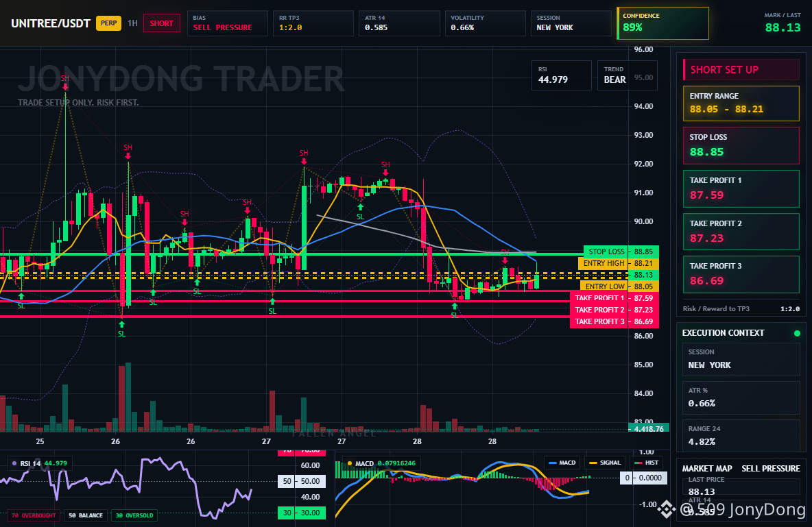Open the BIAS Sell Pressure card
Screen dimensions: 812x527
click(227, 23)
